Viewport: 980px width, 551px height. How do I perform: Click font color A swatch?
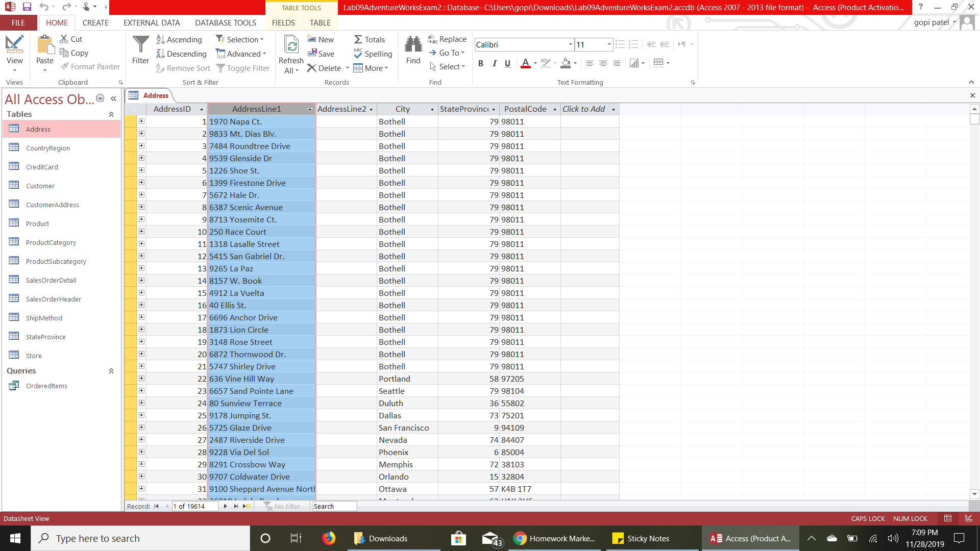pos(525,63)
